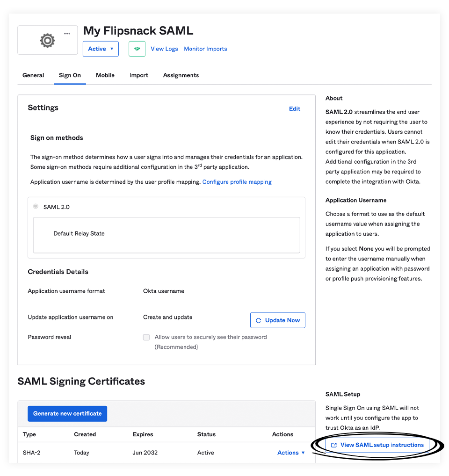
Task: Click Edit in Settings panel
Action: click(x=295, y=108)
